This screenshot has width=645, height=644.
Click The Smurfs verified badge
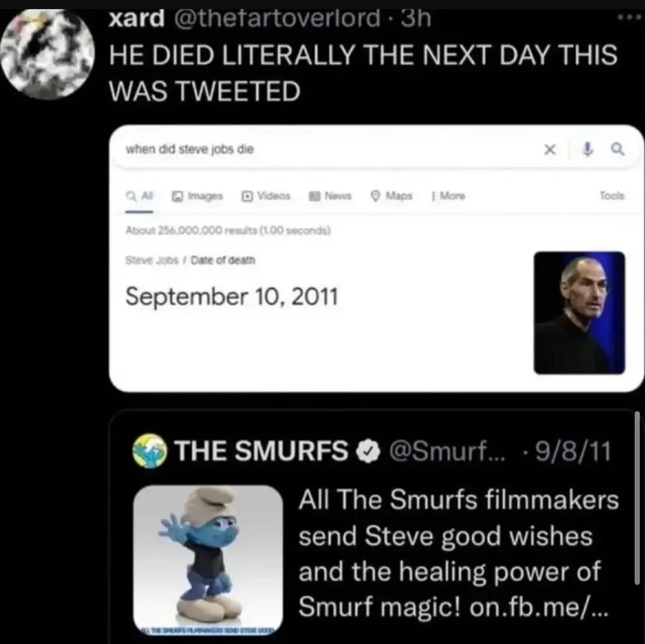(x=368, y=451)
